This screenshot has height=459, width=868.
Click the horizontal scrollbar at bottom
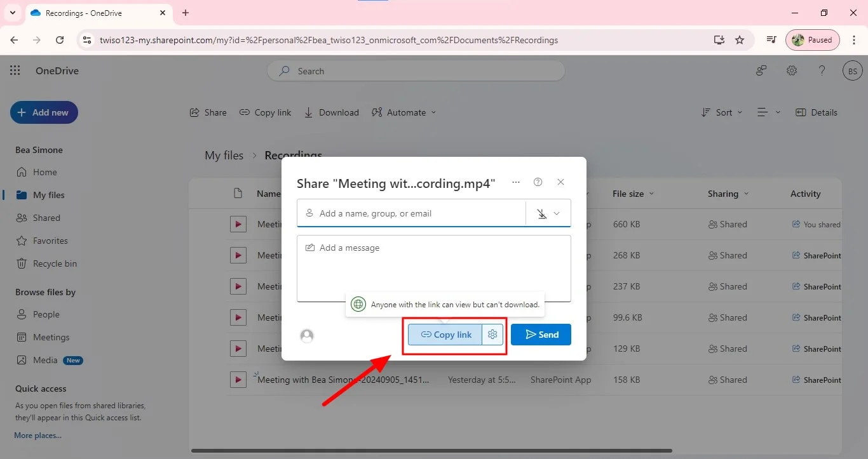tap(431, 451)
